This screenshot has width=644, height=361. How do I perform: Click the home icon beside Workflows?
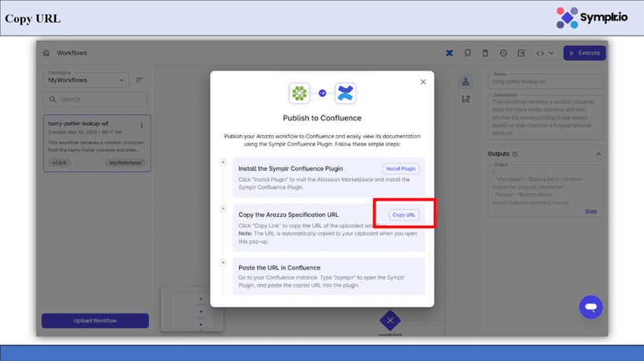tap(46, 53)
